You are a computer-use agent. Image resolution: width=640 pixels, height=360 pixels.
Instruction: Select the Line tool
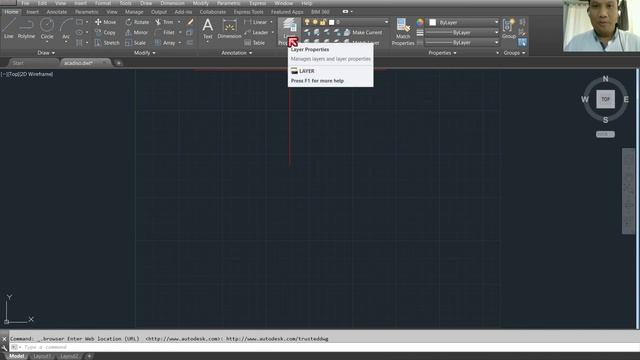click(x=9, y=29)
